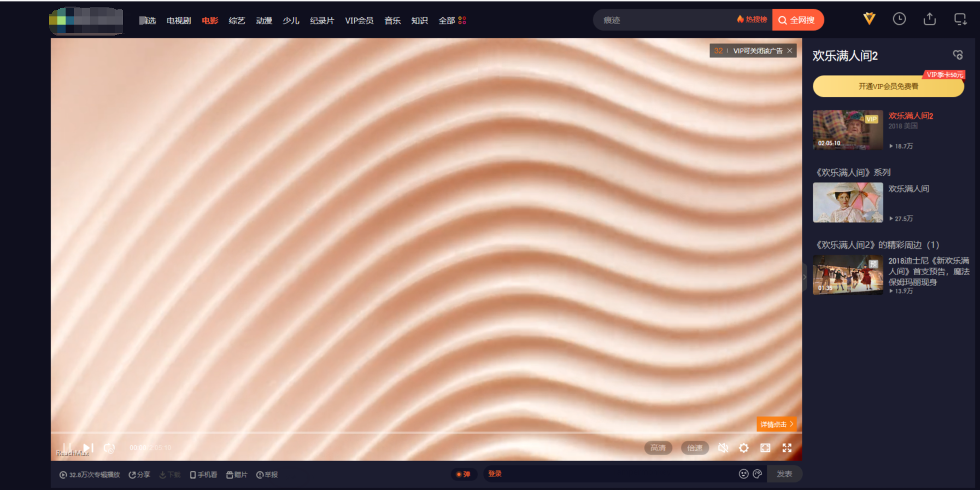Open the 2018迪士尼 trailer thumbnail
Screen dimensions: 980x490
pos(848,275)
